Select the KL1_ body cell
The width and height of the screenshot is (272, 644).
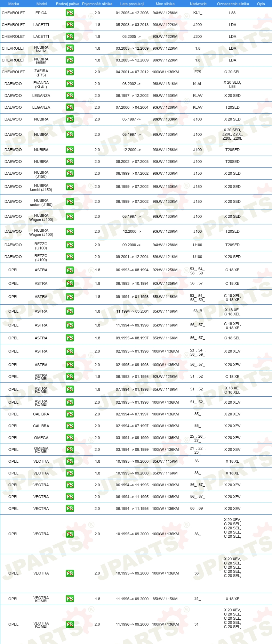coord(198,13)
